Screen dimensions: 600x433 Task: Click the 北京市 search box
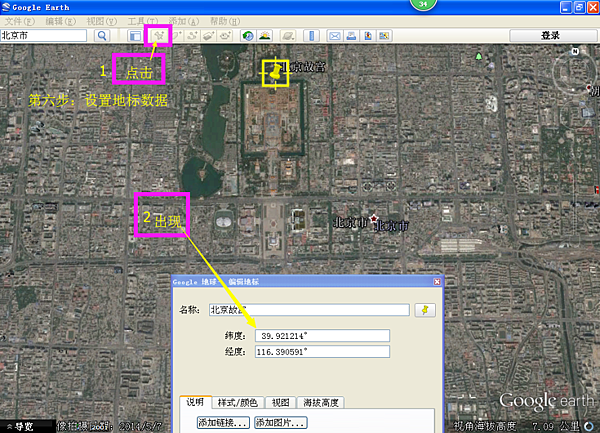tap(43, 36)
